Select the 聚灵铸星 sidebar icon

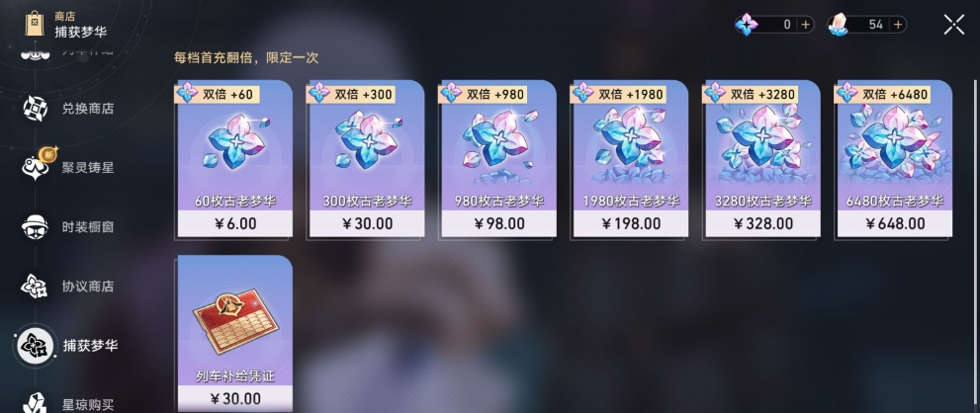pos(35,167)
